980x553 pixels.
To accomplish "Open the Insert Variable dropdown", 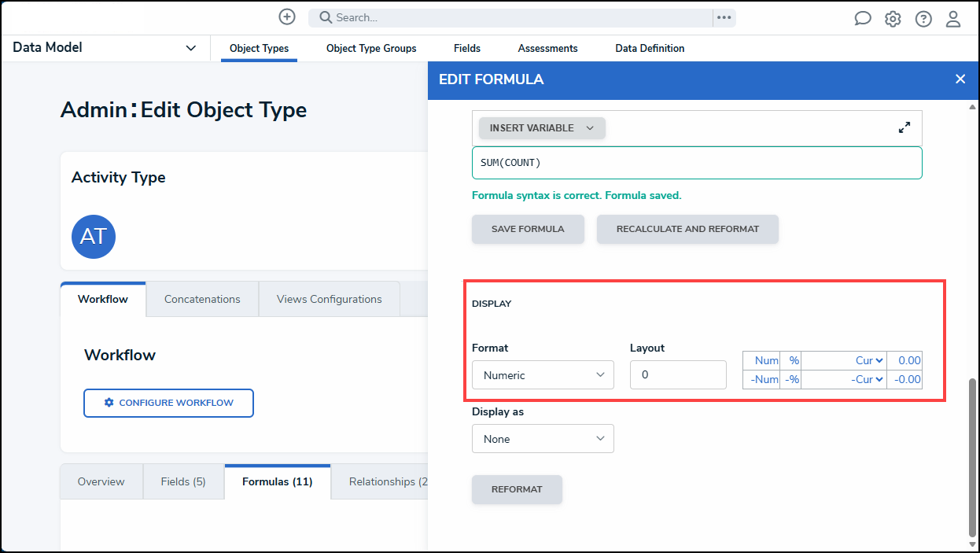I will (x=541, y=128).
